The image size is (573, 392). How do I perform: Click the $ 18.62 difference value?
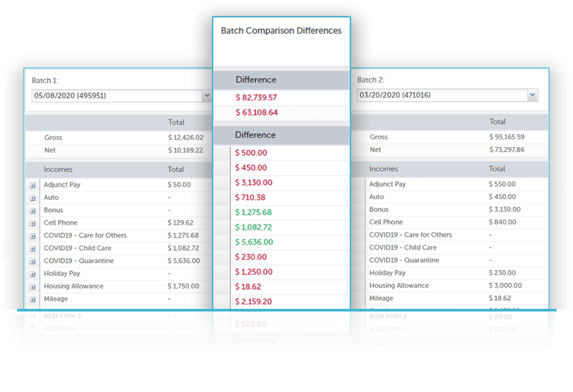(x=248, y=287)
